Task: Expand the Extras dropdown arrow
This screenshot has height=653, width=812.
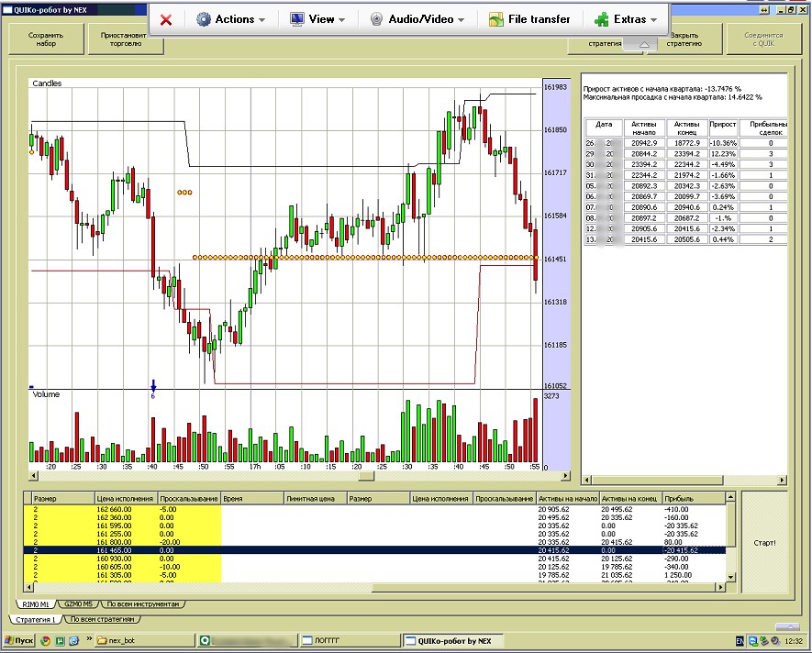Action: coord(653,20)
